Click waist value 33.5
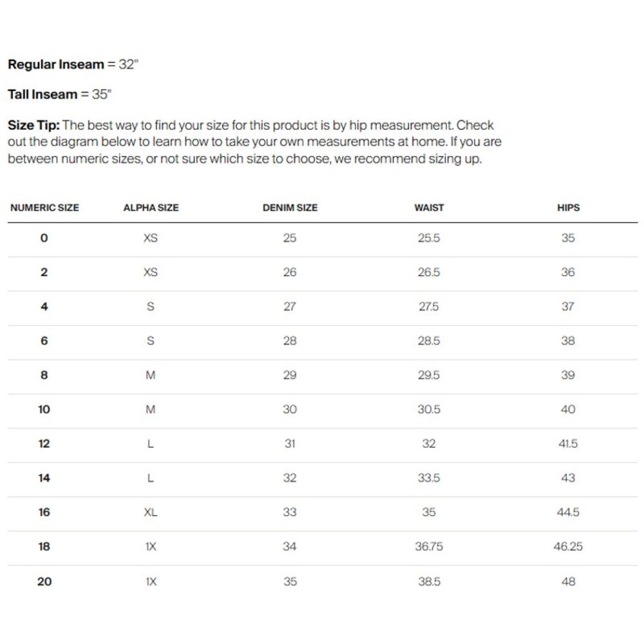This screenshot has width=644, height=644. pos(429,478)
